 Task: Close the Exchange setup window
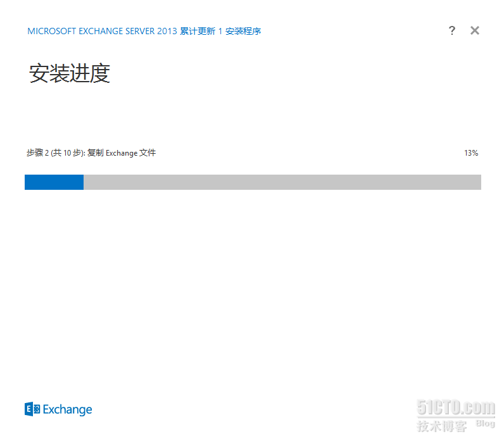475,30
